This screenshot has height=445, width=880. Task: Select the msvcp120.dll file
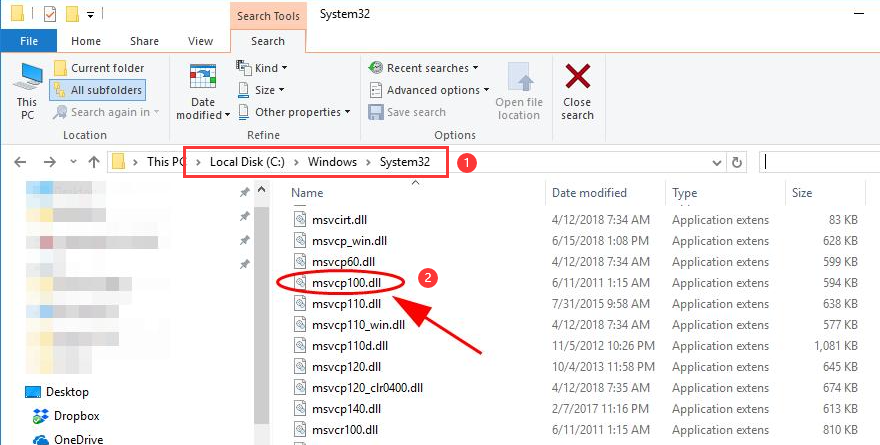pos(346,367)
